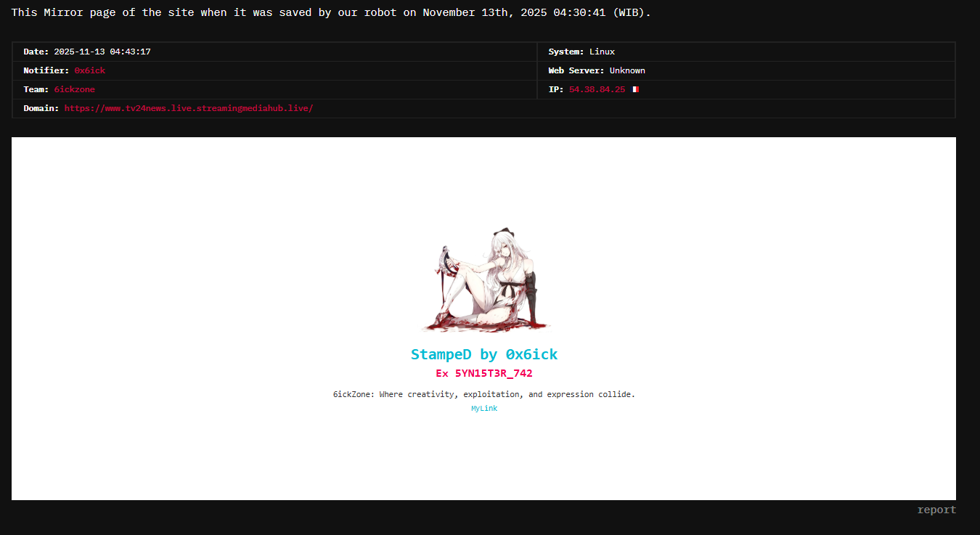Click the Domain label

41,108
